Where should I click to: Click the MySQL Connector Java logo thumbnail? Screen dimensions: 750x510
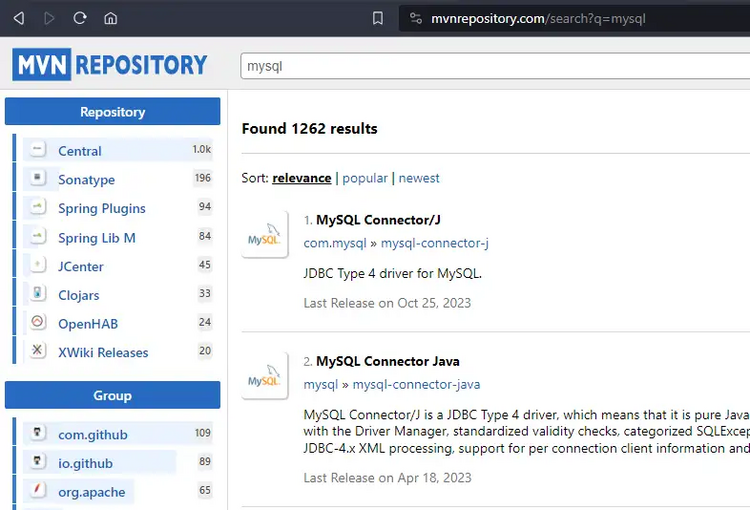[x=265, y=377]
